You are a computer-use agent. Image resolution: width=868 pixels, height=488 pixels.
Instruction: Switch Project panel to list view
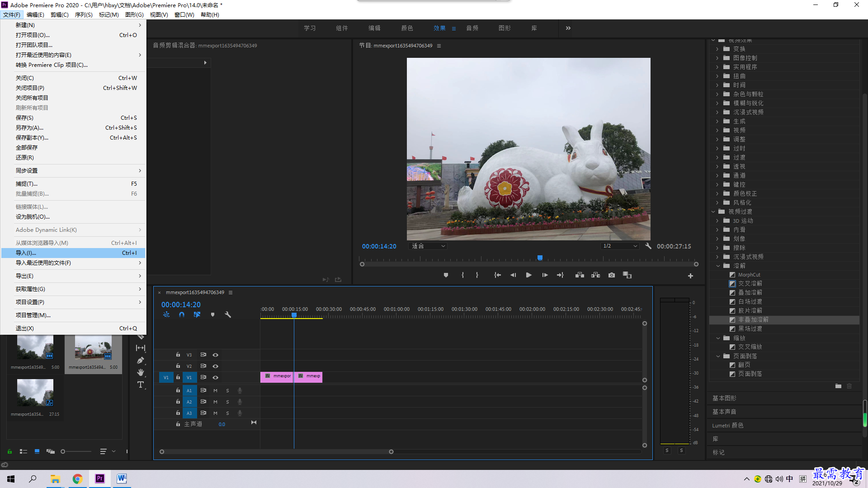pyautogui.click(x=24, y=451)
